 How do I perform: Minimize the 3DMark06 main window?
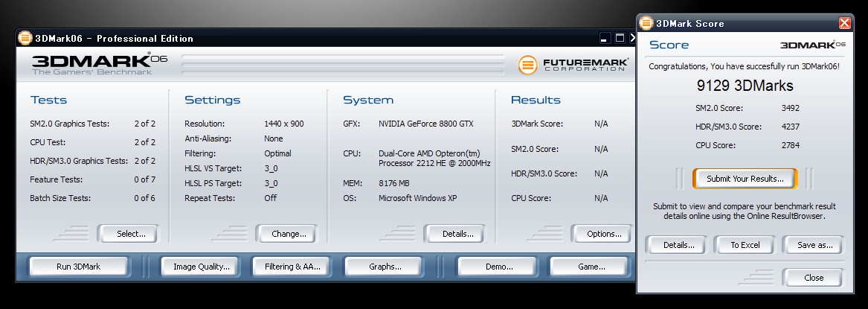[x=605, y=38]
